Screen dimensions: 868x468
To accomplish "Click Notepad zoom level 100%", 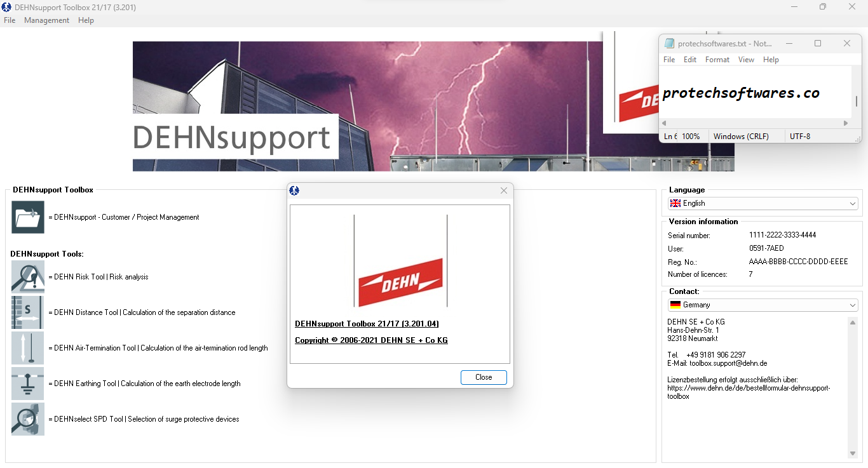I will click(x=691, y=137).
